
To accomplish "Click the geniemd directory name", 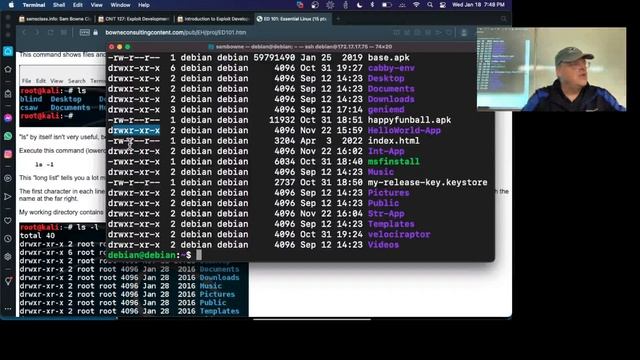I will 386,110.
